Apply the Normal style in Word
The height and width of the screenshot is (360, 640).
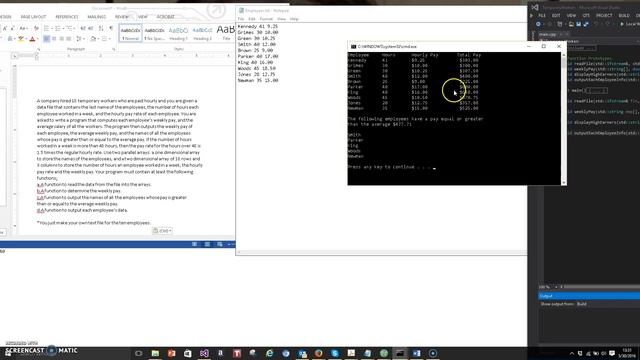131,33
